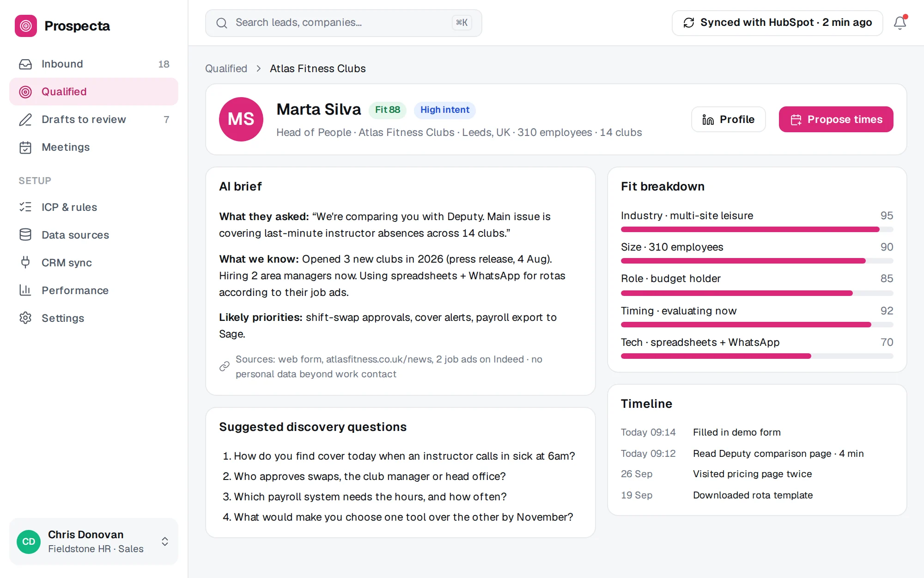This screenshot has height=578, width=924.
Task: Click the Size 310 employees score 90
Action: (887, 247)
